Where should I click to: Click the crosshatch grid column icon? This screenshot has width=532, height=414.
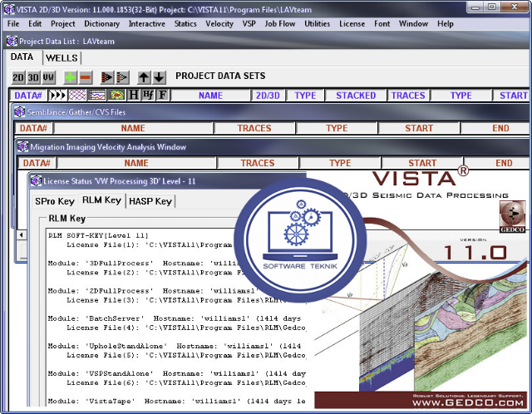77,96
